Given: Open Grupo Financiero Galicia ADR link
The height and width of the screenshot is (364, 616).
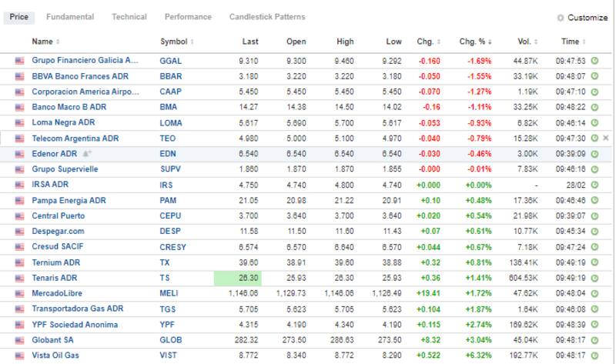Looking at the screenshot, I should [85, 60].
